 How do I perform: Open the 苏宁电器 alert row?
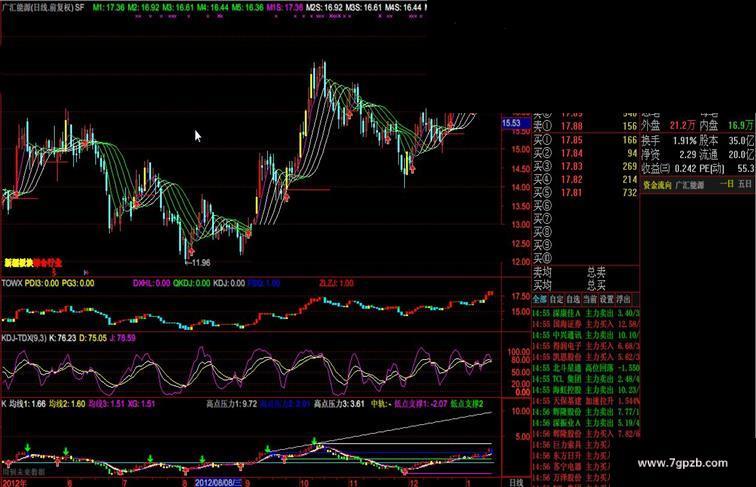[572, 467]
